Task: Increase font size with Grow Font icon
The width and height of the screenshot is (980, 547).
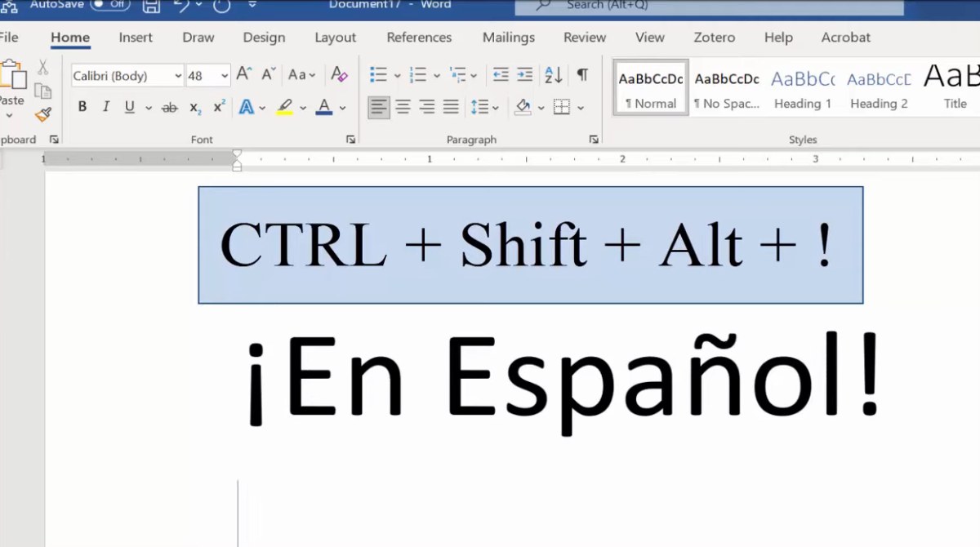Action: 243,75
